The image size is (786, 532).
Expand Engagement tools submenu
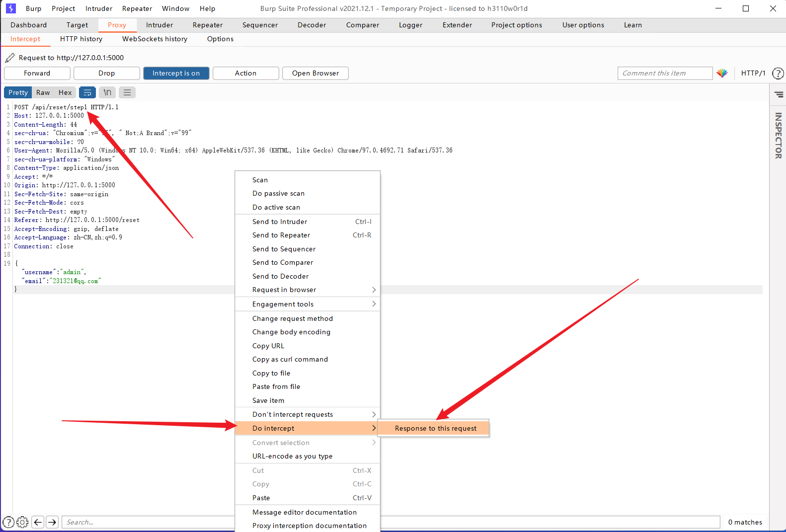308,304
